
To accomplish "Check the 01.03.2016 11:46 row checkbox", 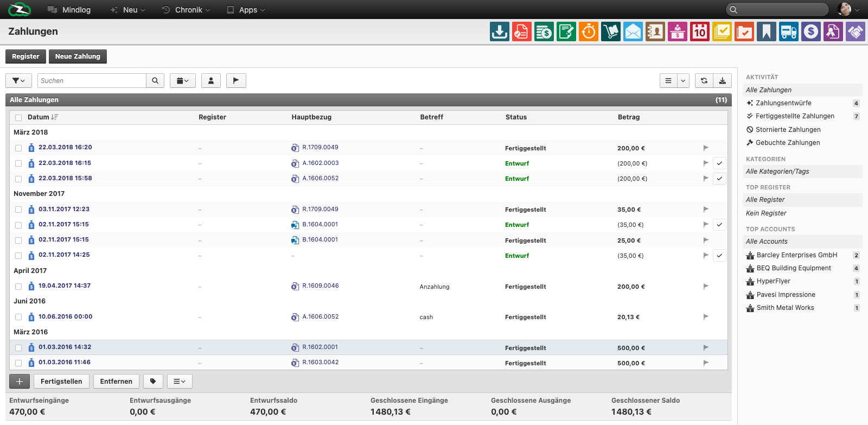I will tap(18, 363).
